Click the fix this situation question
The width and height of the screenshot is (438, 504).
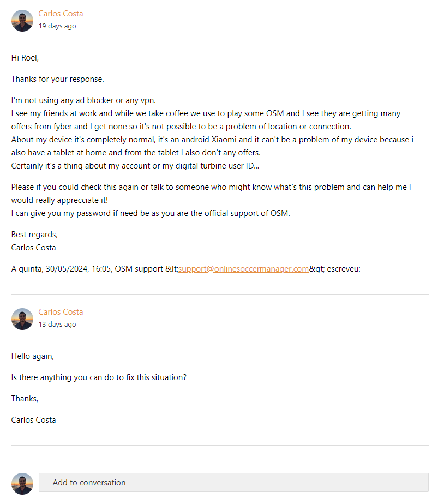99,377
